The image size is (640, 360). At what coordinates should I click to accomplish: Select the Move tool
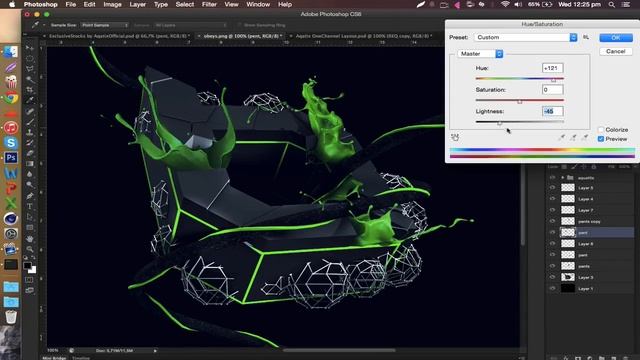point(30,48)
